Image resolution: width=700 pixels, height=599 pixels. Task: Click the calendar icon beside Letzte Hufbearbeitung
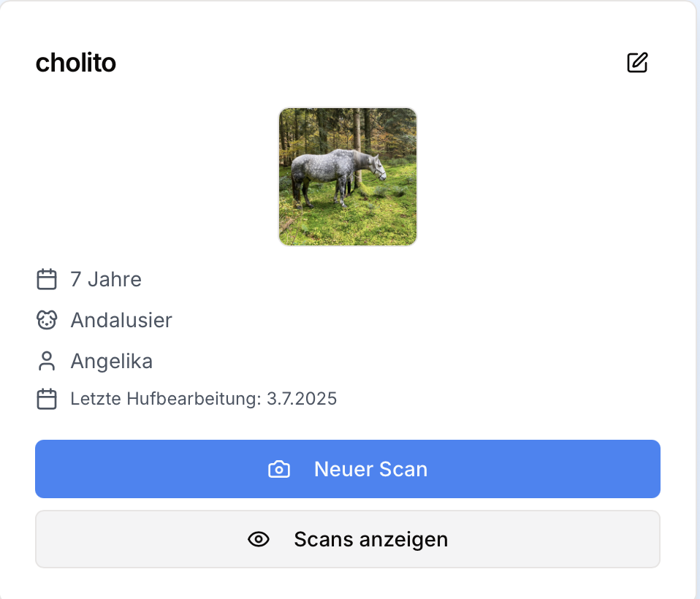[x=47, y=399]
